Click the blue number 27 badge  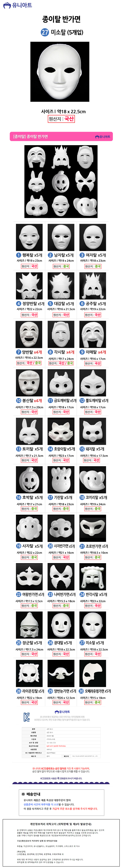(45, 32)
